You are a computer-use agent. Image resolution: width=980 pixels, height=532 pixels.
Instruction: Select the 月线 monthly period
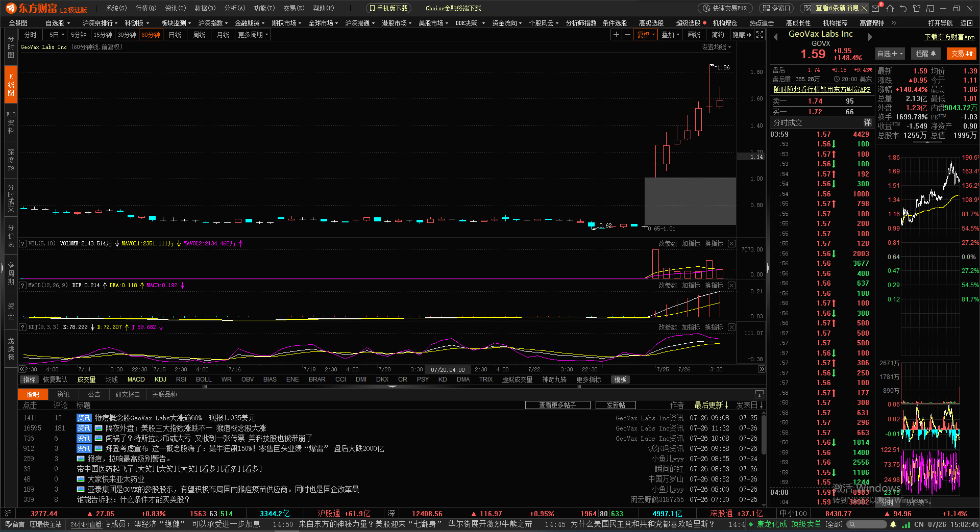pos(223,35)
